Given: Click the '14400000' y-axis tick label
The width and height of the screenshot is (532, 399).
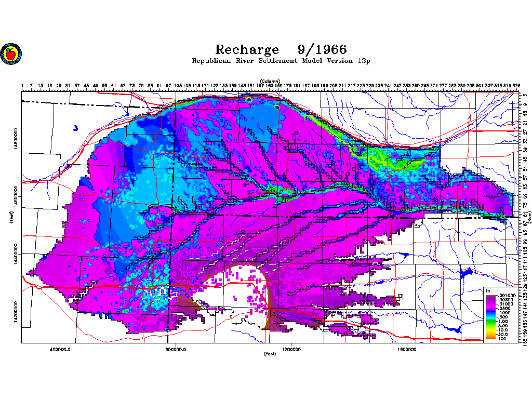Looking at the screenshot, I should tap(16, 254).
